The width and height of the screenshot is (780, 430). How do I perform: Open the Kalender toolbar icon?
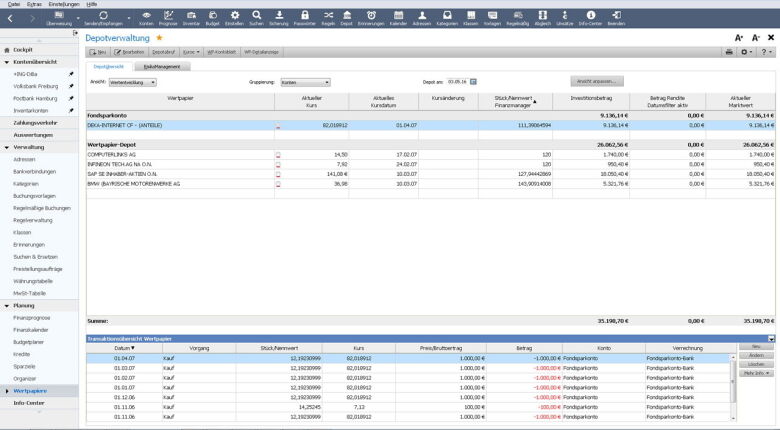(398, 18)
